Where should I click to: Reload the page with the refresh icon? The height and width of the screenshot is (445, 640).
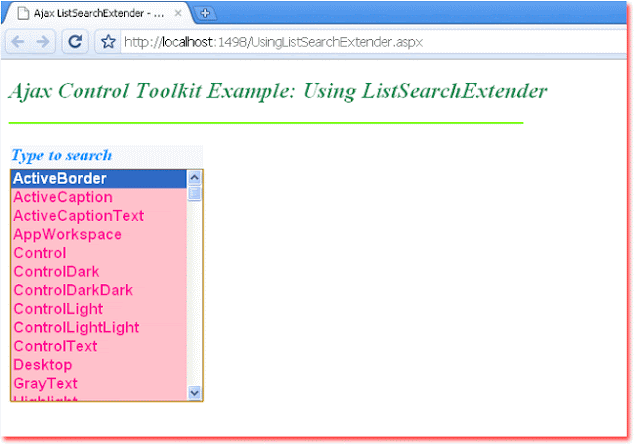(75, 42)
